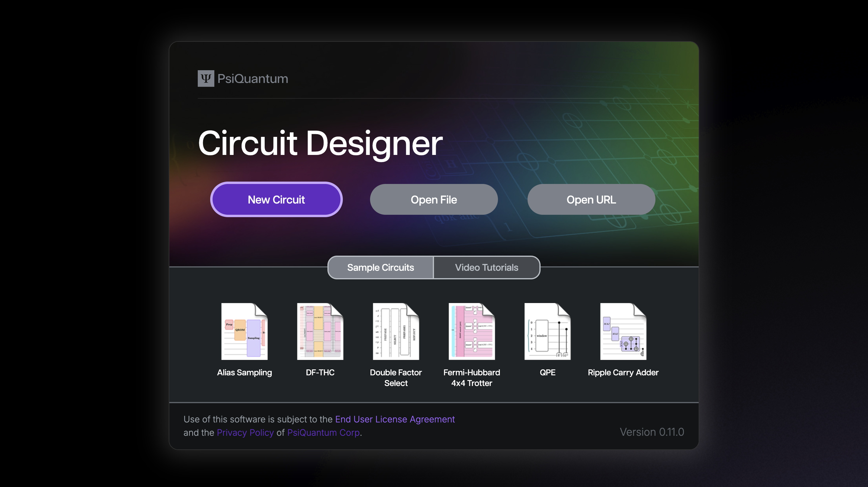Viewport: 868px width, 487px height.
Task: Click the Ripple Carry Adder label text
Action: pos(623,373)
